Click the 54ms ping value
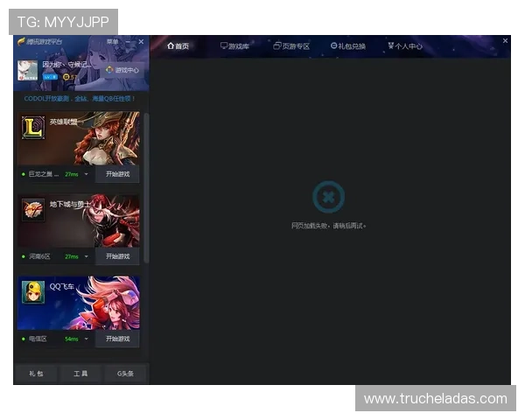Viewport: 525px width, 420px height. tap(72, 339)
